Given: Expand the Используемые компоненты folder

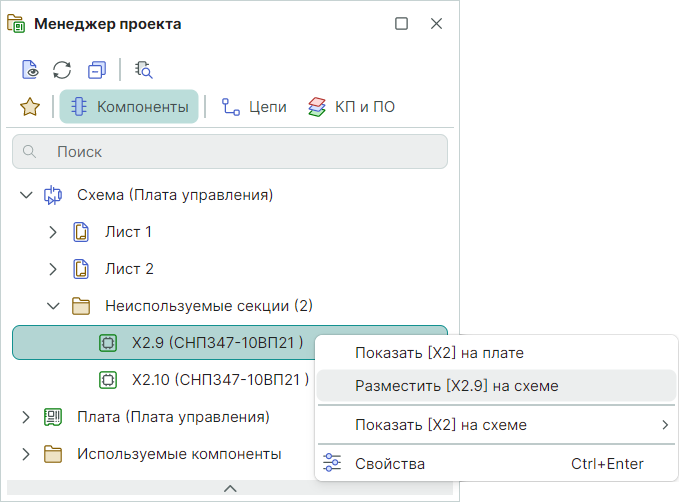Looking at the screenshot, I should pos(26,454).
